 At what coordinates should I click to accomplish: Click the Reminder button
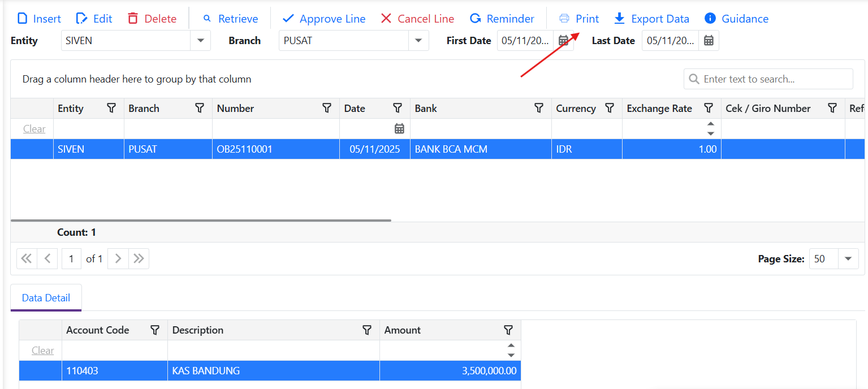[x=502, y=19]
